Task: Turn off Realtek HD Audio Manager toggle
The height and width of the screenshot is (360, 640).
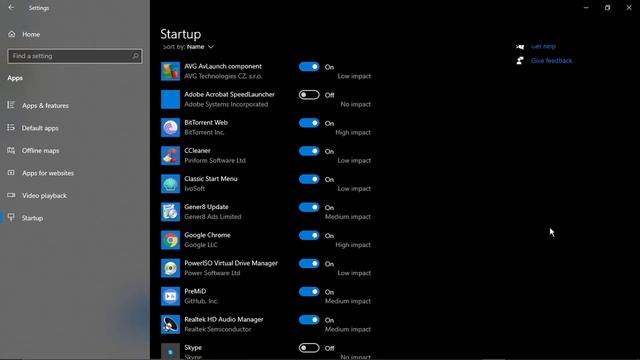Action: click(309, 320)
